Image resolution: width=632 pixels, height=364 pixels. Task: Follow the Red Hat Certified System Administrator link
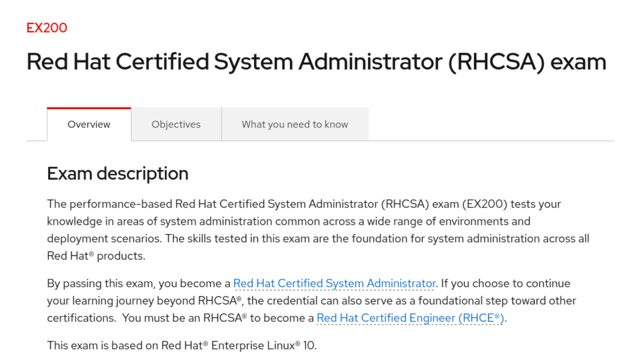pos(334,283)
